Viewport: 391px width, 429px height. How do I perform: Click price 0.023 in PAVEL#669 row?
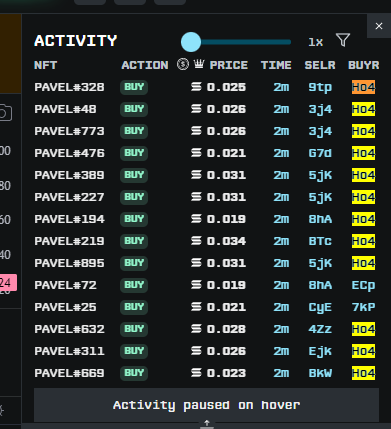226,373
